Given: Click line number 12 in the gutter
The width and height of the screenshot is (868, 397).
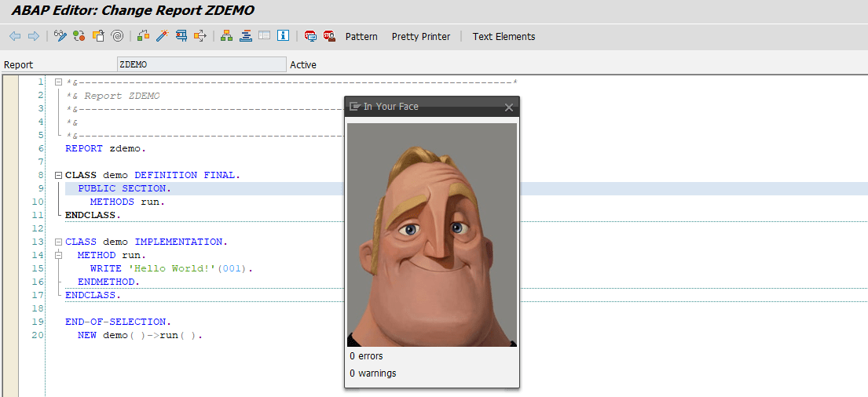Looking at the screenshot, I should pyautogui.click(x=38, y=228).
